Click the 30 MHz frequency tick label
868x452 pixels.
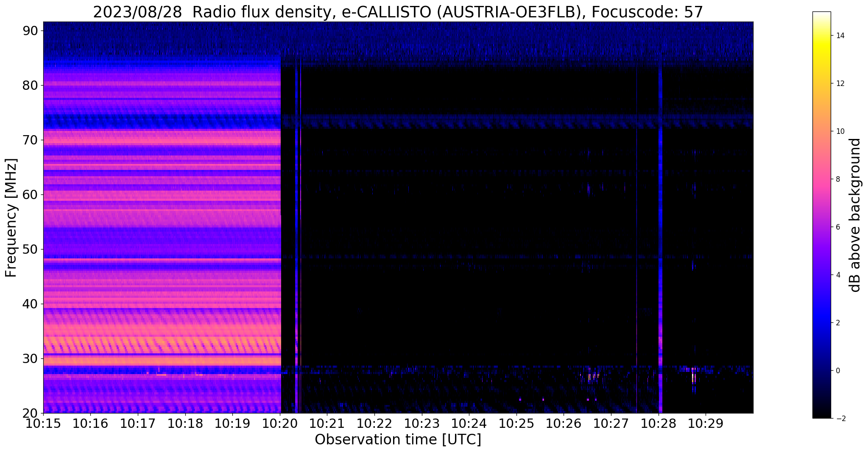tap(31, 358)
